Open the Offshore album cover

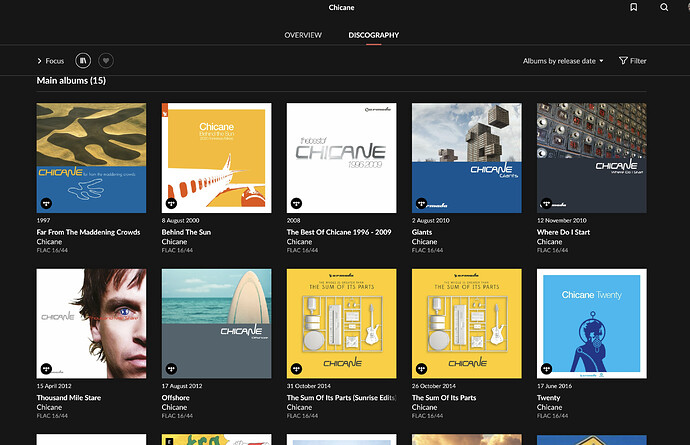[217, 324]
